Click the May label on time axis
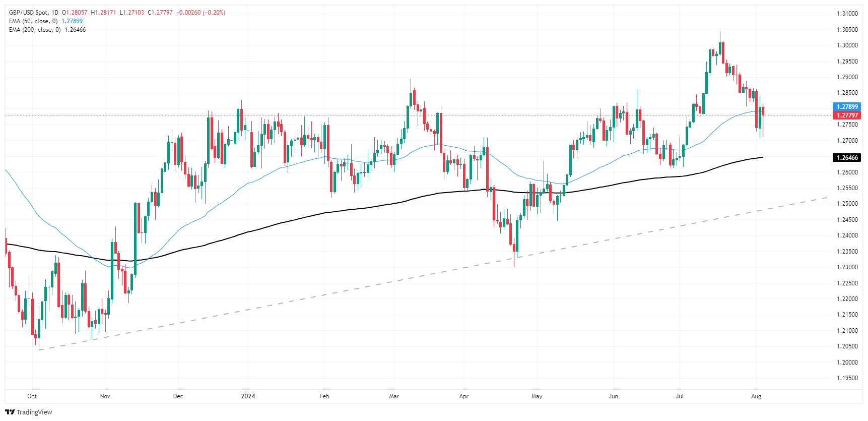This screenshot has height=421, width=868. point(537,396)
